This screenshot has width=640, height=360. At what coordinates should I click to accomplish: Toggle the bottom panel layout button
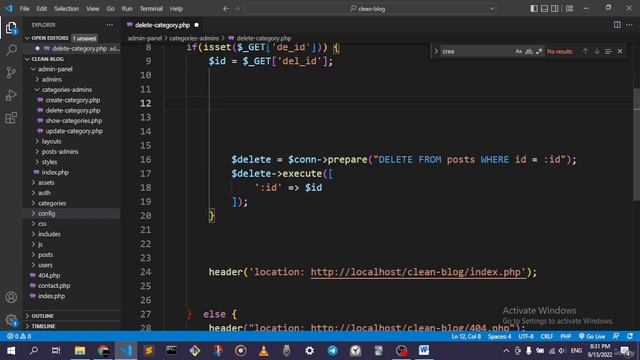(x=544, y=9)
